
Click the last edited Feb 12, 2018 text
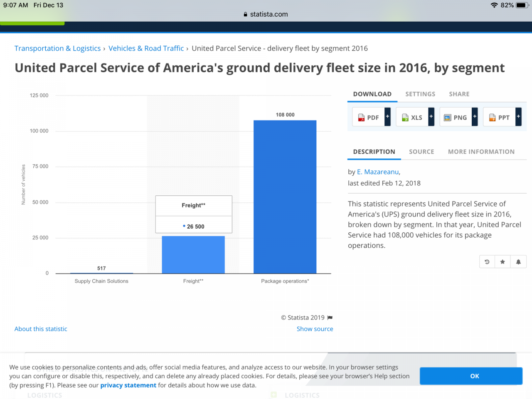(x=384, y=183)
